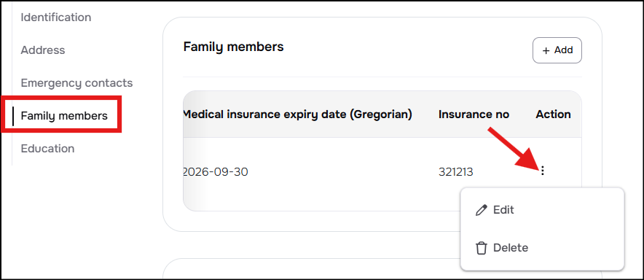
Task: Go to the Identification section
Action: [x=56, y=17]
